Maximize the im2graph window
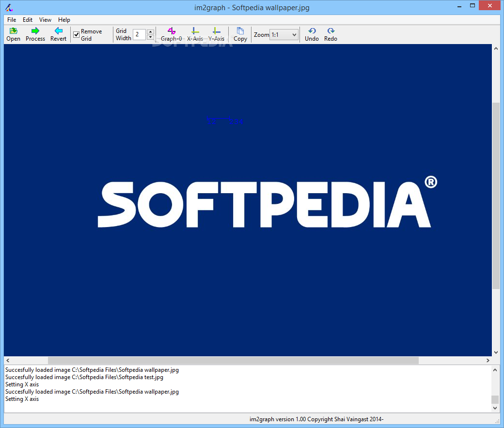Screen dimensions: 504x428 (x=472, y=6)
